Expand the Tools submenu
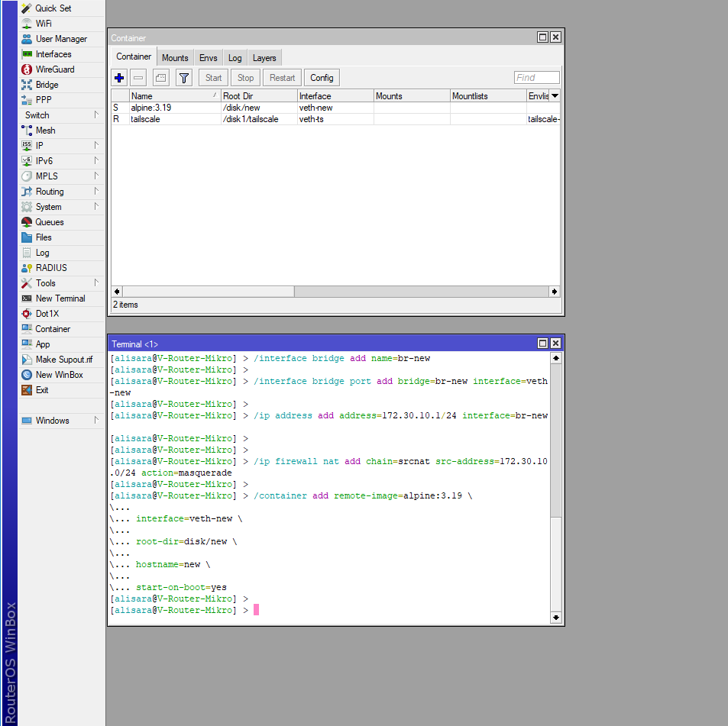 click(x=61, y=283)
